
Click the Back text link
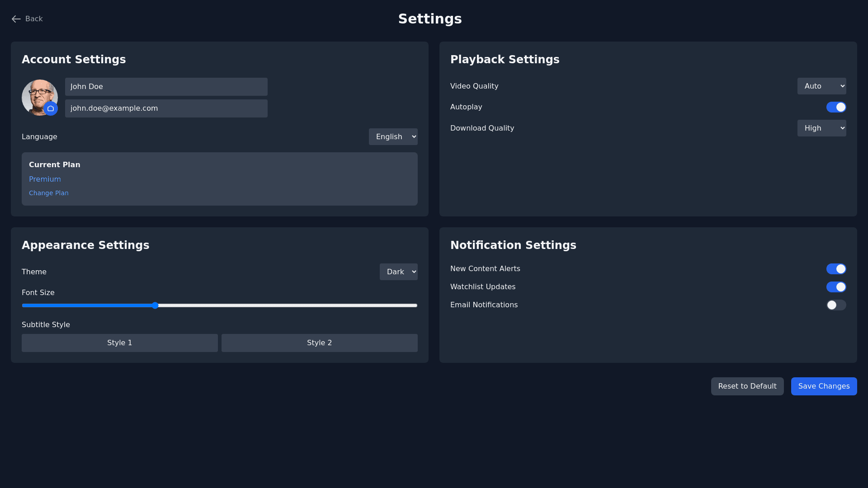pyautogui.click(x=34, y=19)
